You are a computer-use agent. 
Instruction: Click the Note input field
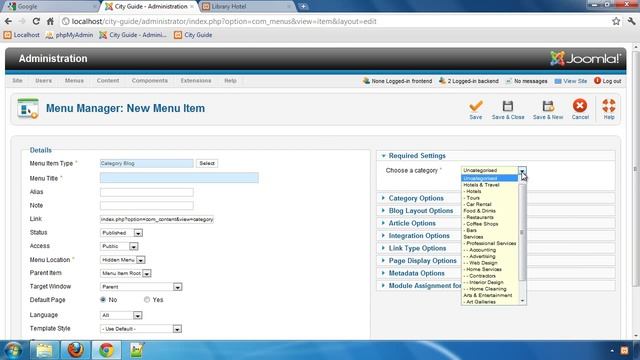147,205
